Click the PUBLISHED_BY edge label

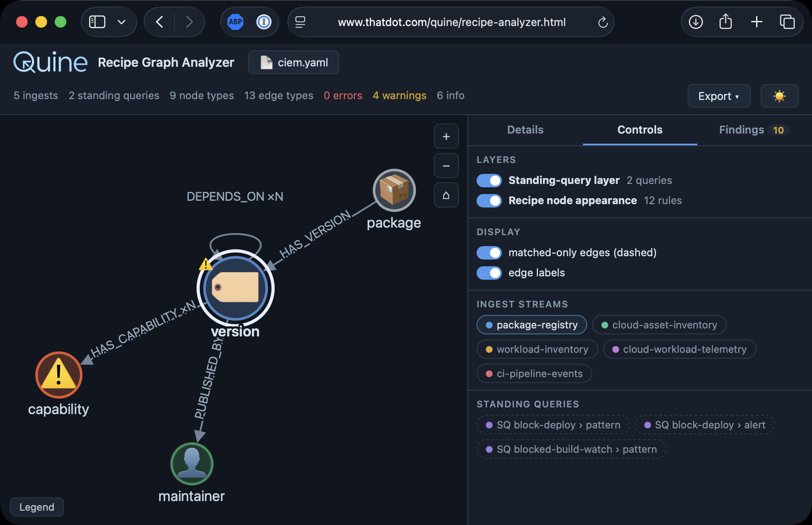pos(209,378)
